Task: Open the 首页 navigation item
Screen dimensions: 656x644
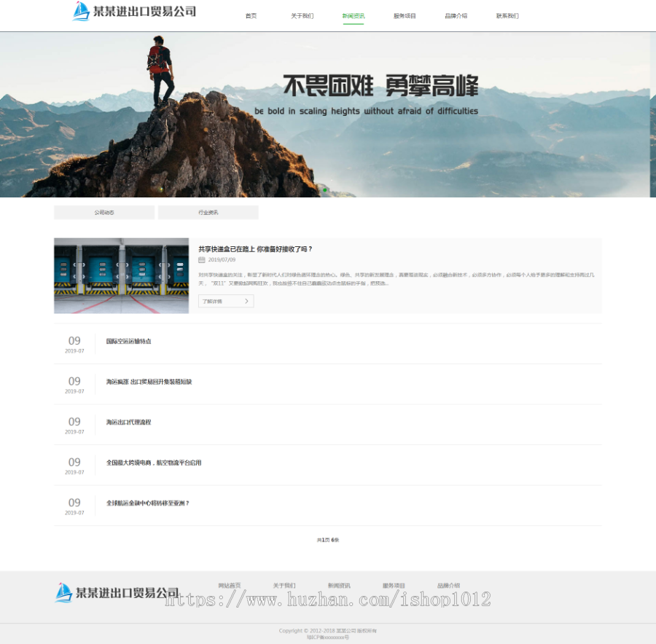Action: pos(251,15)
